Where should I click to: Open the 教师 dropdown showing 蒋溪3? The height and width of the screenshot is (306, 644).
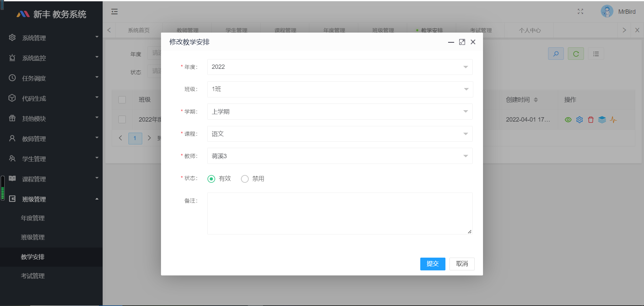[340, 156]
